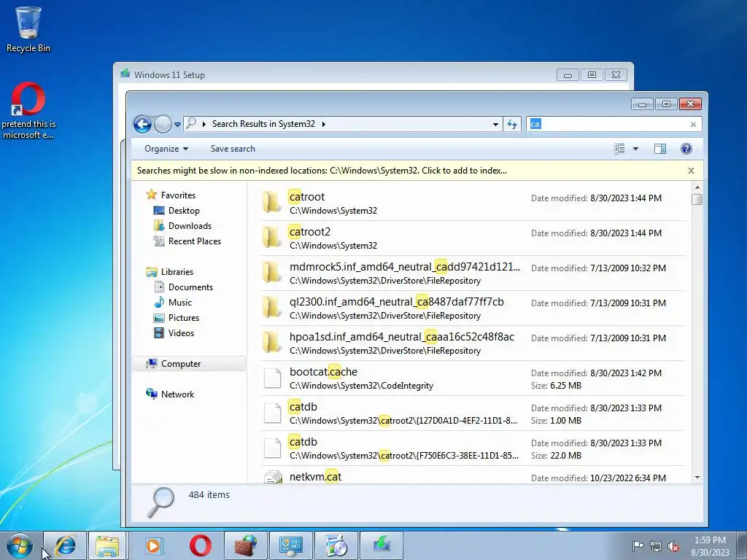This screenshot has width=747, height=560.
Task: Select the mdmrock5.inf_amd64_neutral folder
Action: [473, 273]
